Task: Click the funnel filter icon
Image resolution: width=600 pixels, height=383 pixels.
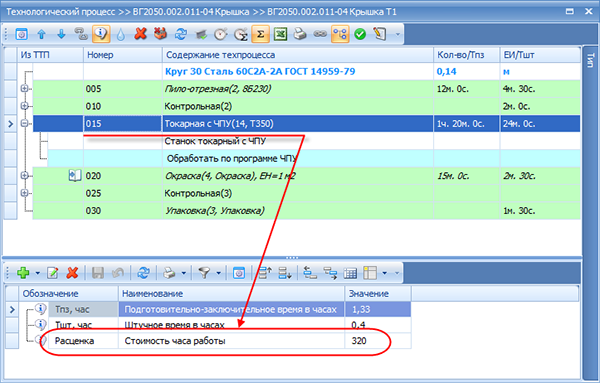Action: [x=204, y=273]
